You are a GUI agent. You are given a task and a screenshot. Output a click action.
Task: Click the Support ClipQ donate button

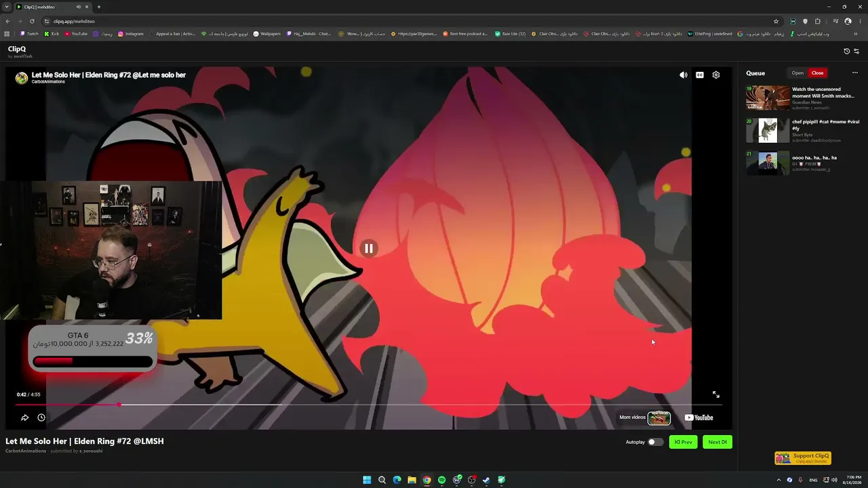(803, 458)
